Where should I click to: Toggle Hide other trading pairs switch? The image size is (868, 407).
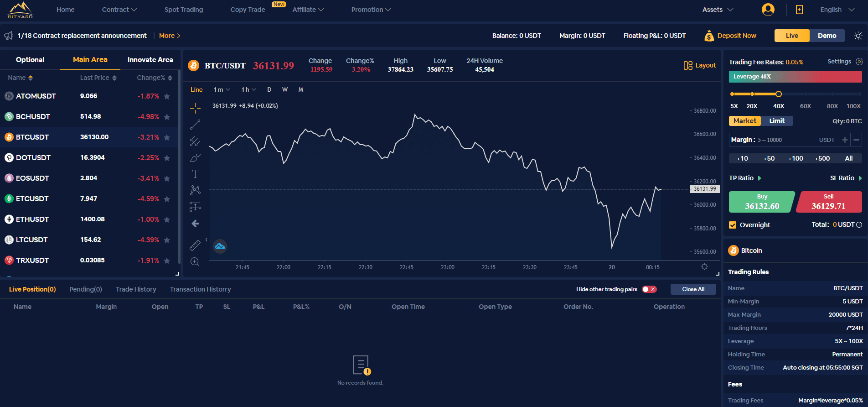(x=649, y=289)
